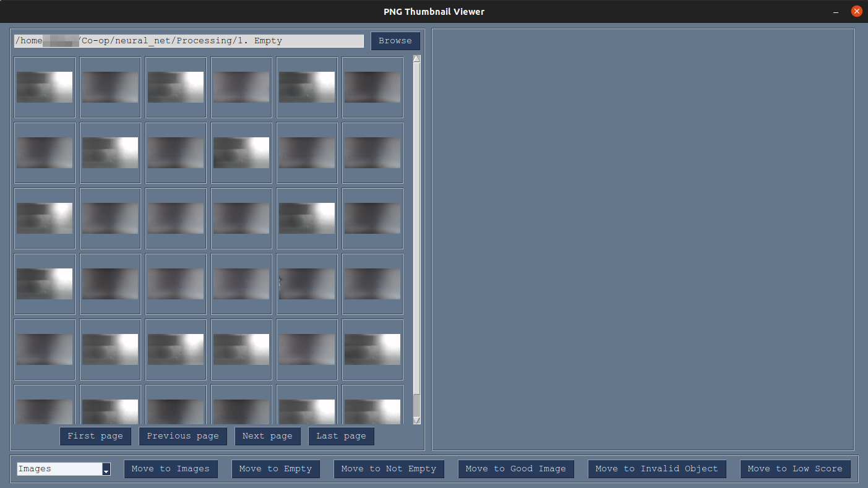Click Move to Empty action button

(275, 469)
